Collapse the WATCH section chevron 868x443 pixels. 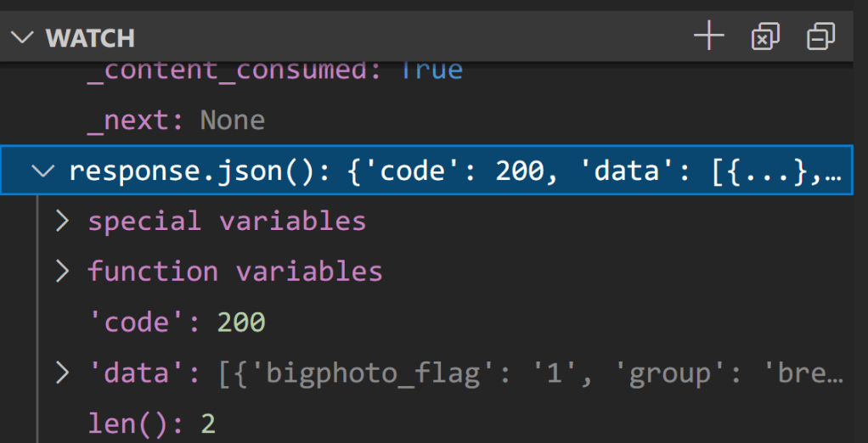pos(23,37)
